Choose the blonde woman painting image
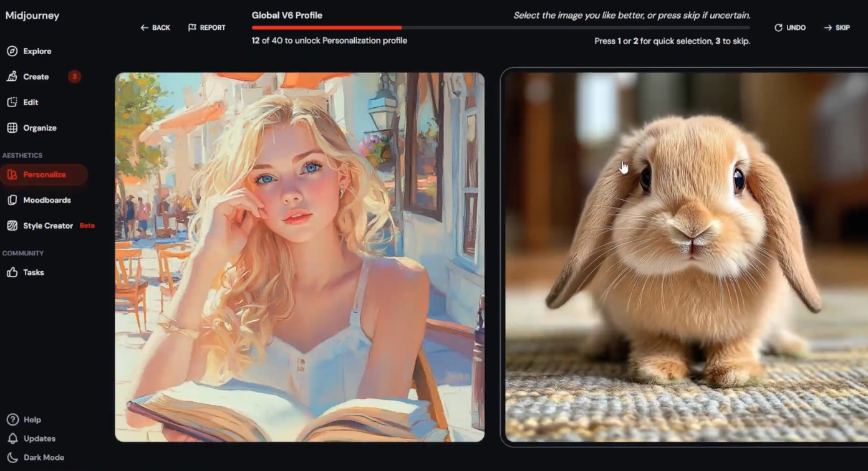This screenshot has width=868, height=471. click(299, 257)
